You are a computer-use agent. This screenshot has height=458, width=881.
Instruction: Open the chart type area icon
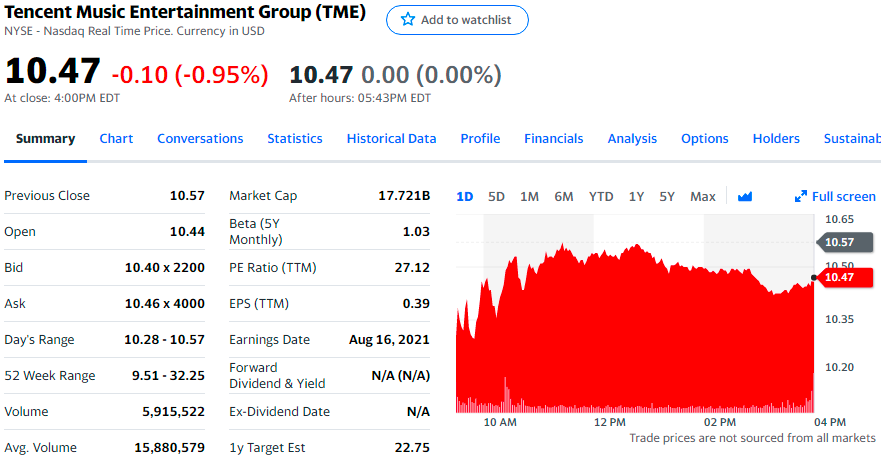click(744, 197)
